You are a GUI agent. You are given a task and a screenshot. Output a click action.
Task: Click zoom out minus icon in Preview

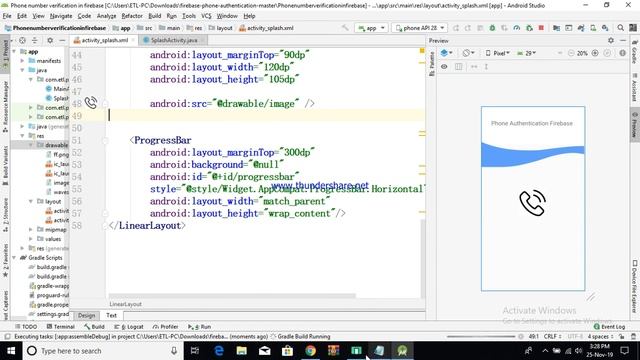point(571,53)
